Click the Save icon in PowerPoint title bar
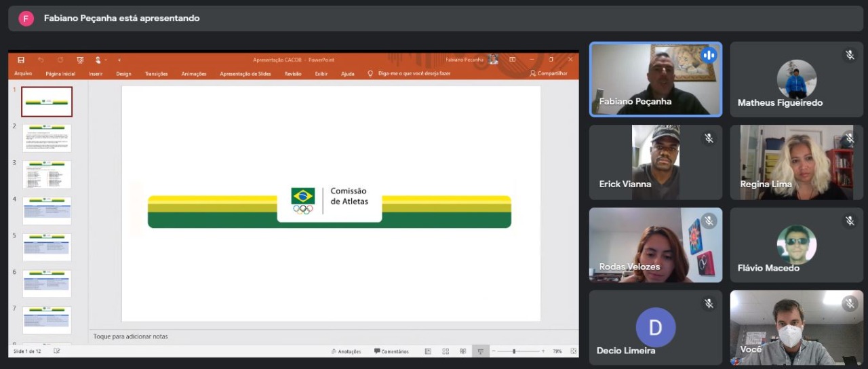Screen dimensions: 868x369 [x=21, y=60]
